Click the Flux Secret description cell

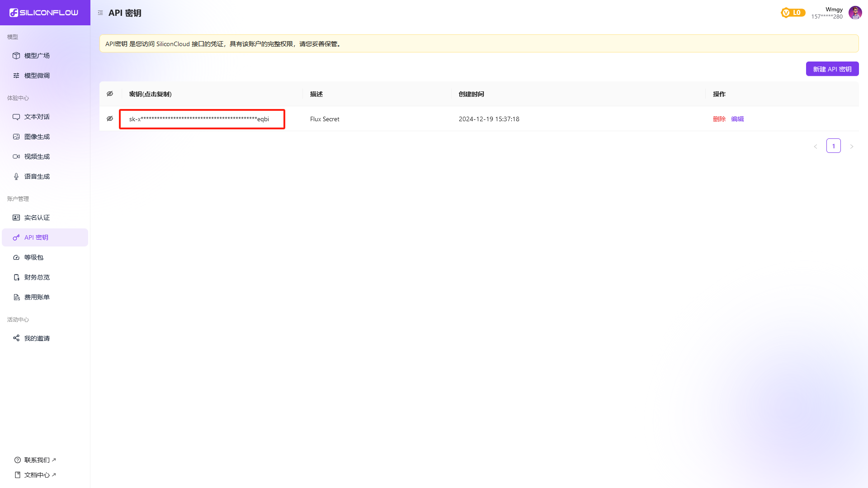325,119
